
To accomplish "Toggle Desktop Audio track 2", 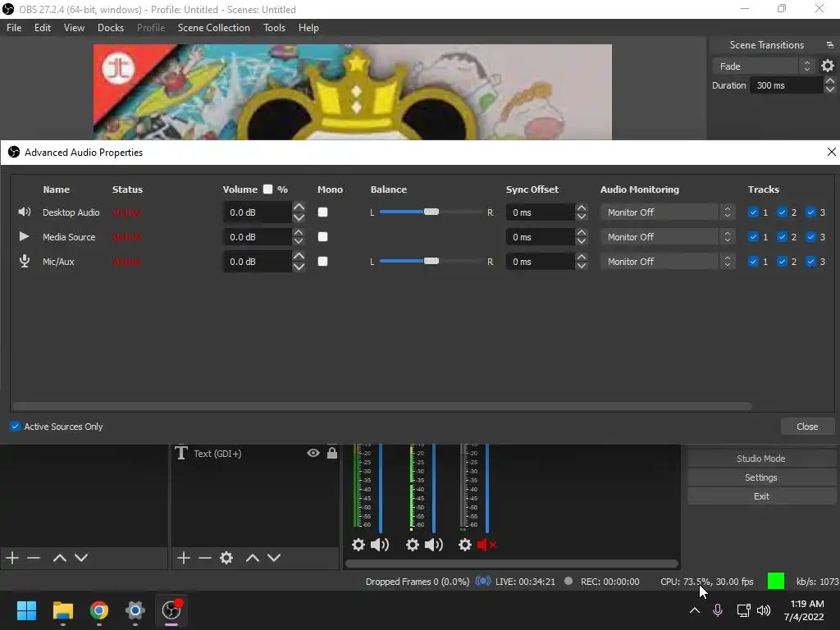I will pos(782,212).
